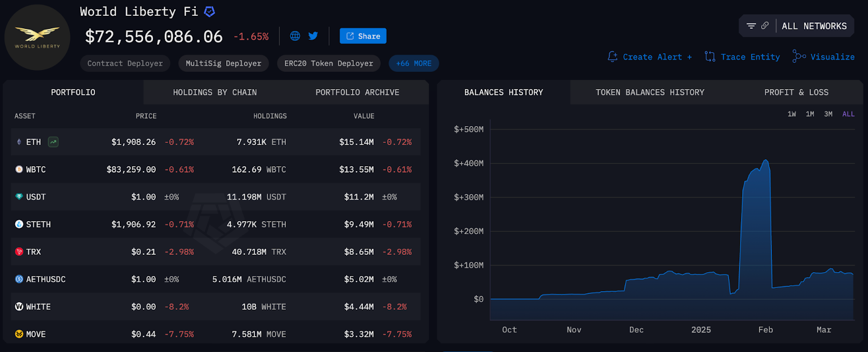The image size is (868, 352).
Task: Click Visualize link
Action: 824,57
